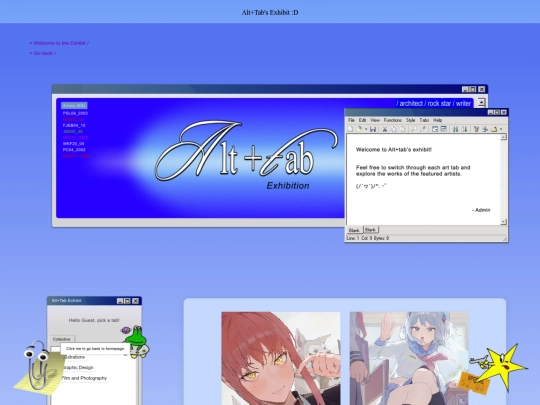Close the Alt+Tab Exhibit small window

click(x=136, y=301)
